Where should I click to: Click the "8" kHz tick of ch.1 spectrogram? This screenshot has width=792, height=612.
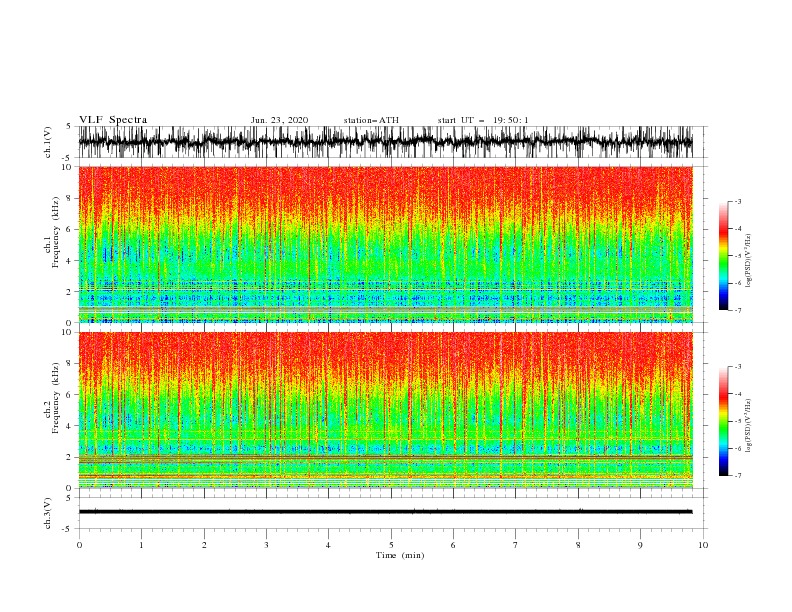69,198
